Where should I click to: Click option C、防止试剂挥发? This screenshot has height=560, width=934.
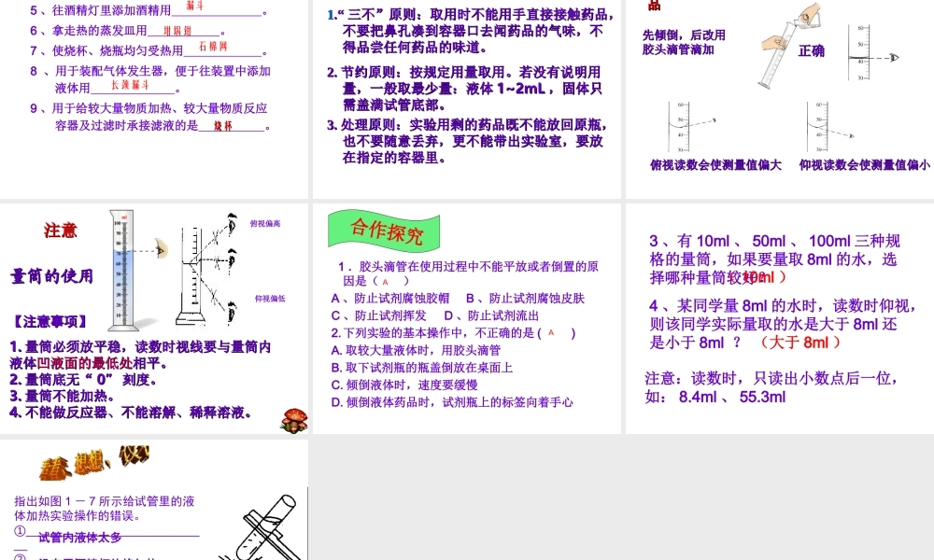click(379, 315)
